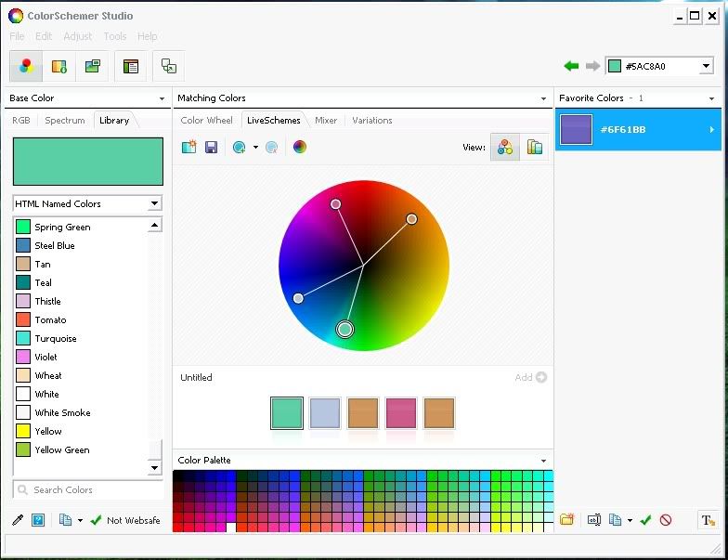
Task: Click the color list scroll down arrow
Action: (154, 468)
